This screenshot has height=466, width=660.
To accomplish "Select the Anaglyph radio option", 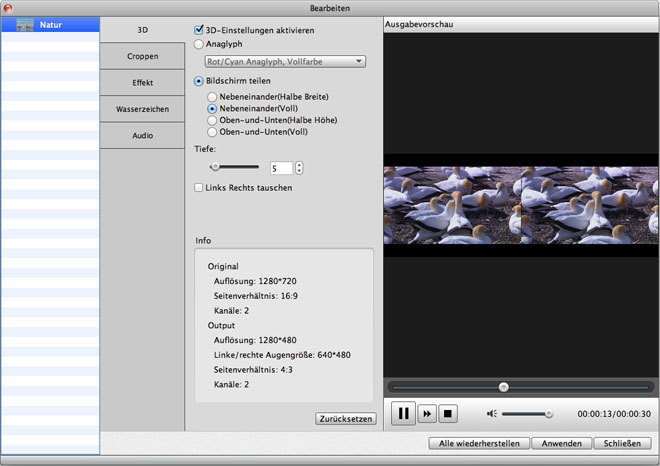I will 199,44.
